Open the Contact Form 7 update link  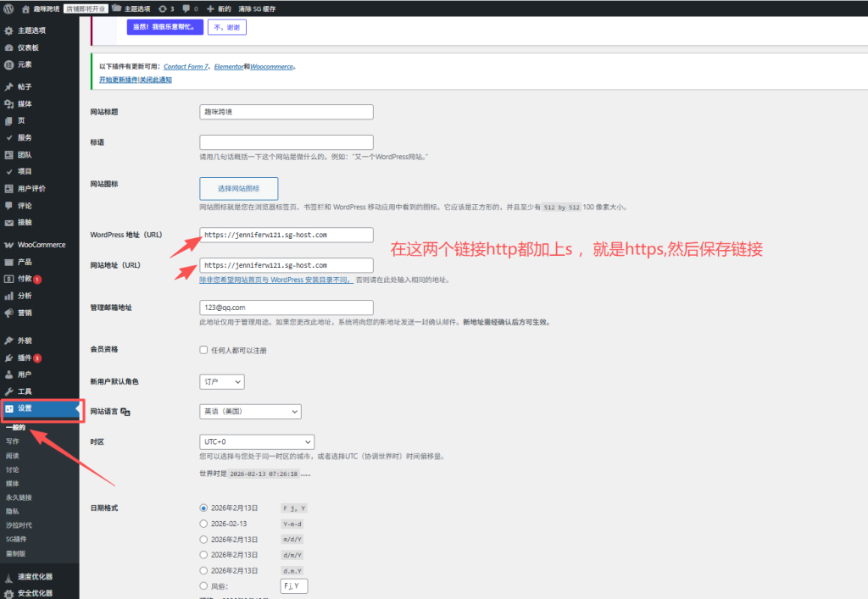click(186, 66)
